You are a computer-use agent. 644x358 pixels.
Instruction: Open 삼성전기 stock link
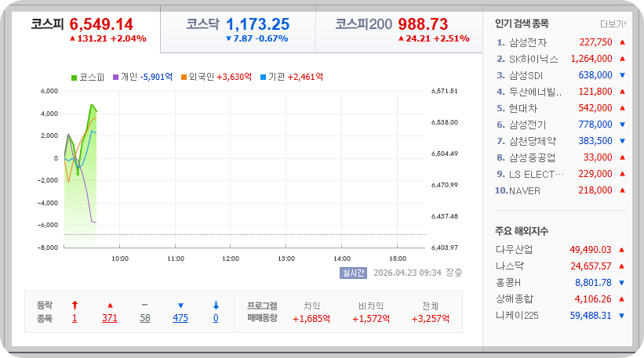(x=528, y=125)
